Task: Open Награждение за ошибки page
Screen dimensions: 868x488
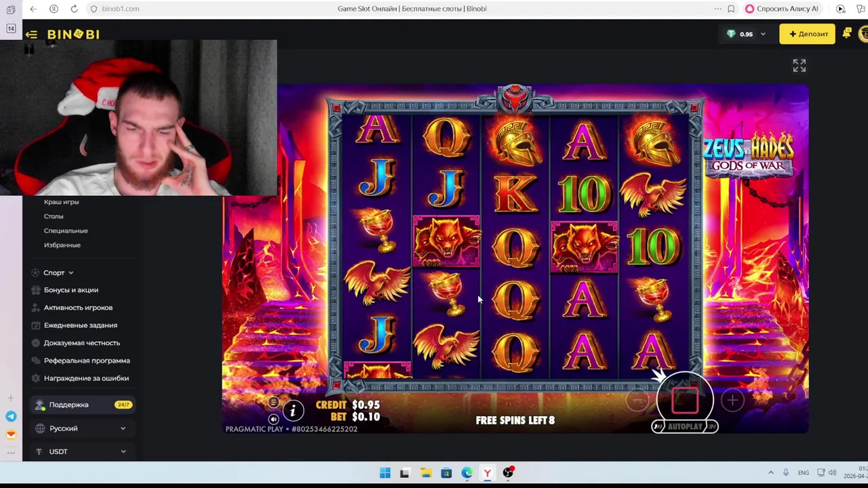Action: click(86, 378)
